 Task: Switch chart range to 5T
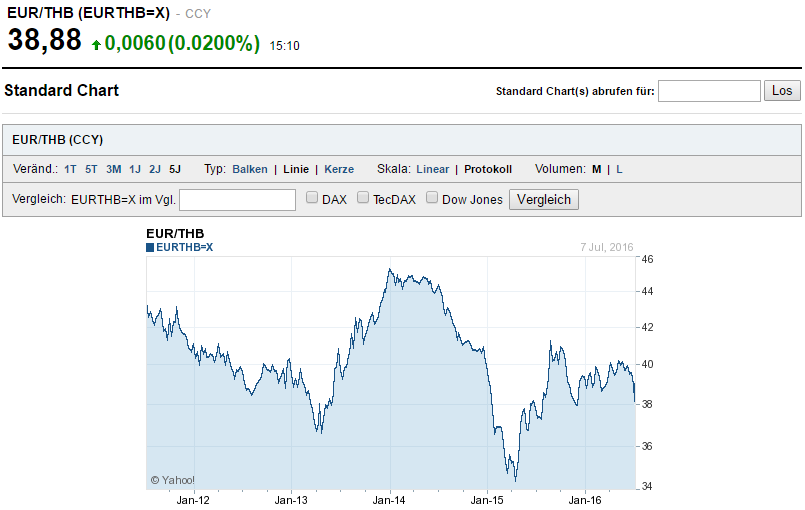(91, 169)
